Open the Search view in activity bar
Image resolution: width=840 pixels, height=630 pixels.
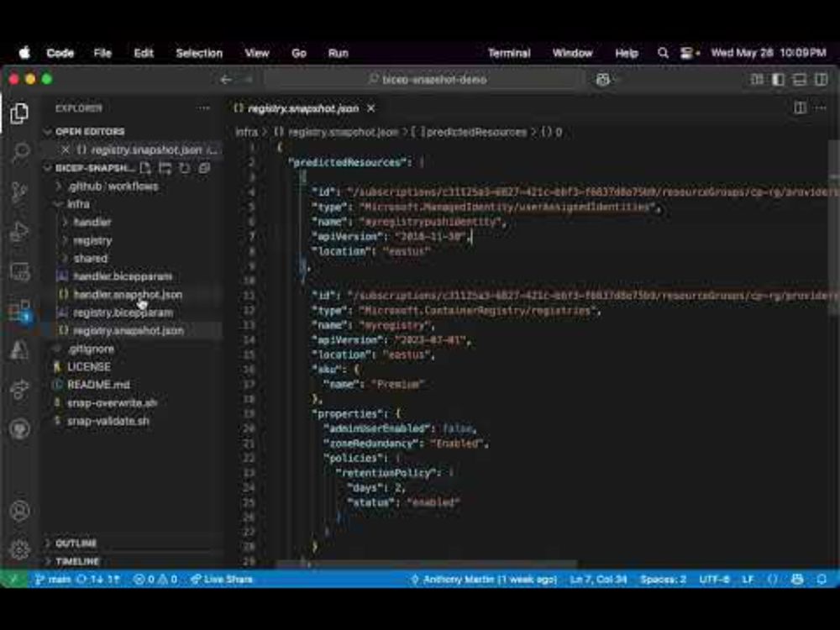point(19,153)
